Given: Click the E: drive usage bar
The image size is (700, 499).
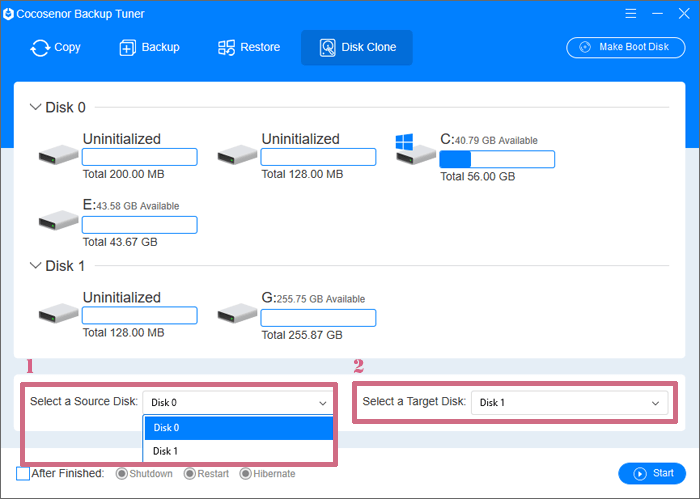Looking at the screenshot, I should pos(140,225).
